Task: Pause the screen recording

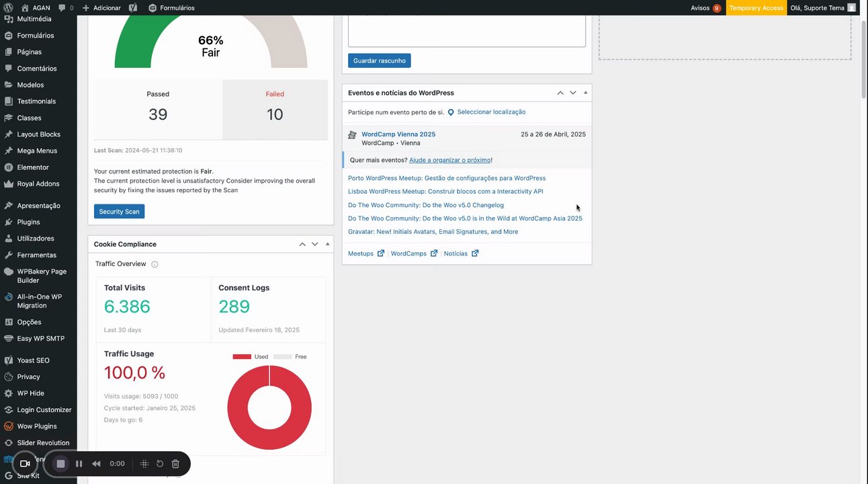Action: [x=79, y=464]
